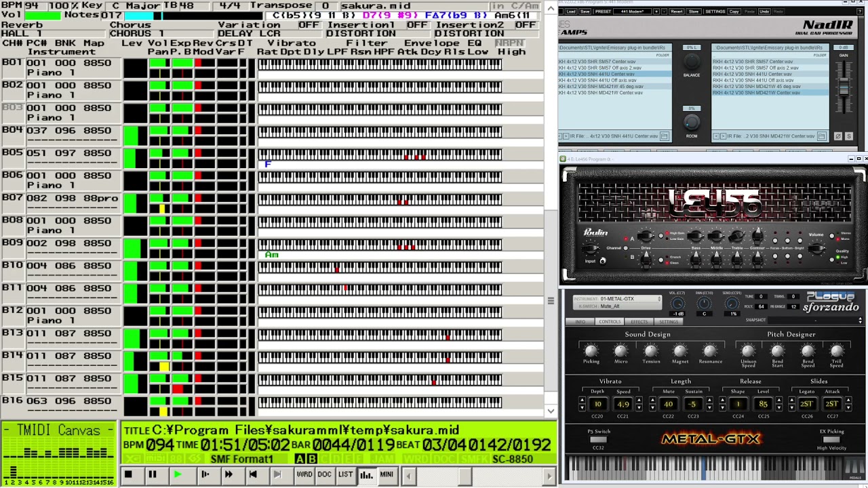This screenshot has width=868, height=488.
Task: Open the playlist LIST window
Action: pyautogui.click(x=346, y=475)
